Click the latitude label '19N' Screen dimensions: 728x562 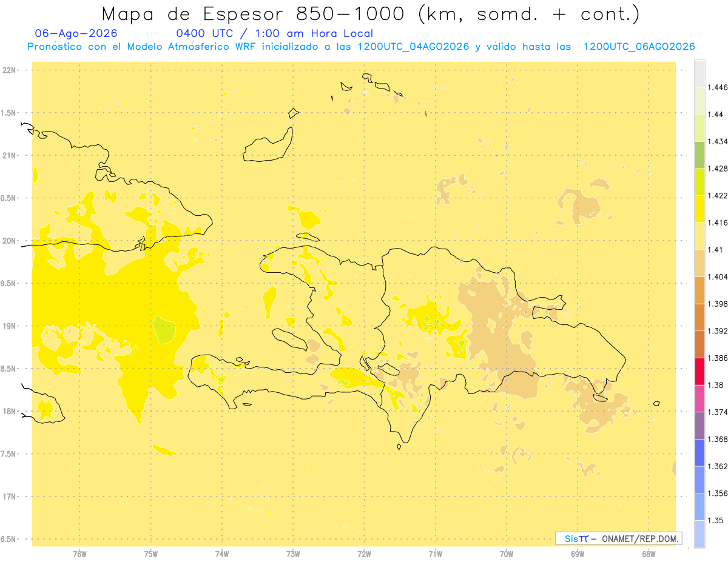tap(9, 326)
